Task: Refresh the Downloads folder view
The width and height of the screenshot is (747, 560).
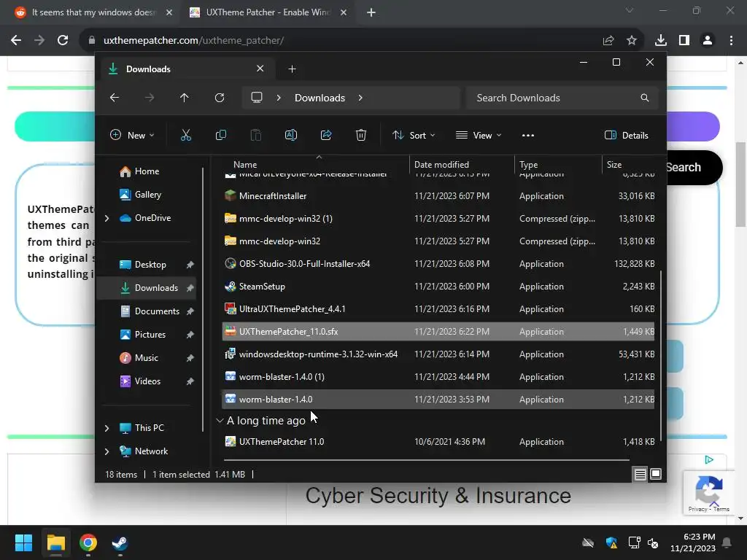Action: pyautogui.click(x=219, y=98)
